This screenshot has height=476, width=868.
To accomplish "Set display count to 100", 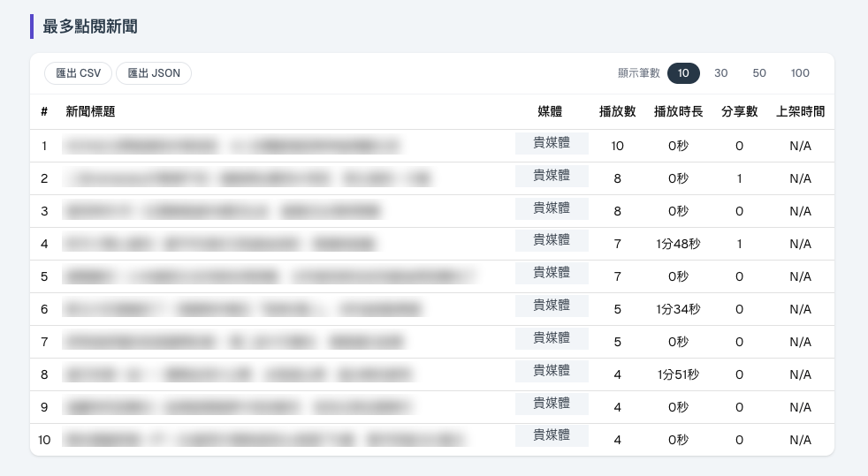I will point(800,73).
